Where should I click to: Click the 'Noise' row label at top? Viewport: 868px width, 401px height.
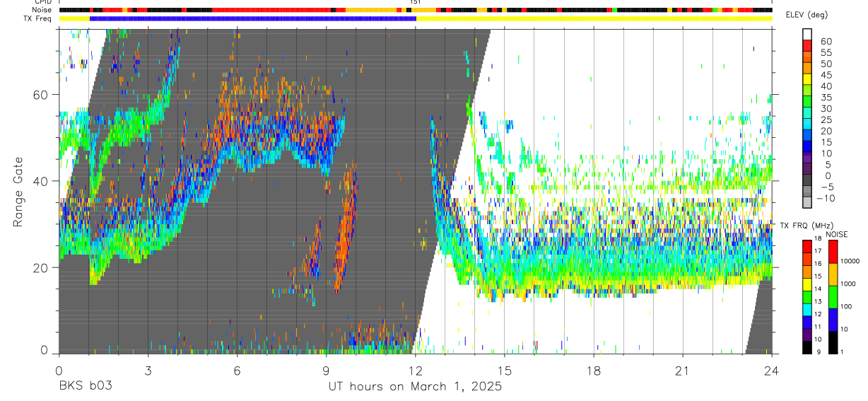coord(42,11)
